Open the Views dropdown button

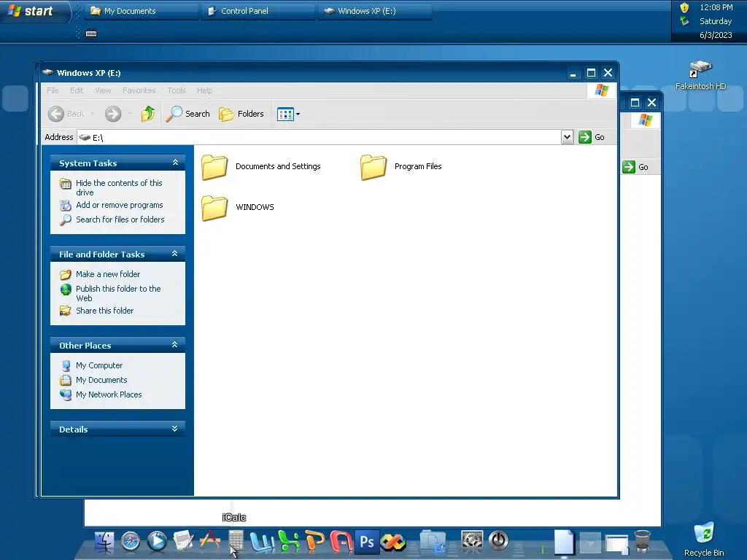point(289,114)
